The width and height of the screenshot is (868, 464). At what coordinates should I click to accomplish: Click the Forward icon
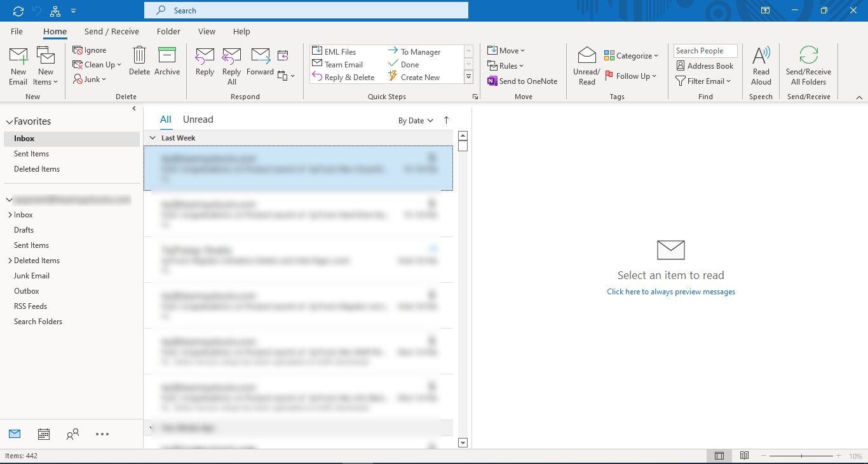point(261,57)
